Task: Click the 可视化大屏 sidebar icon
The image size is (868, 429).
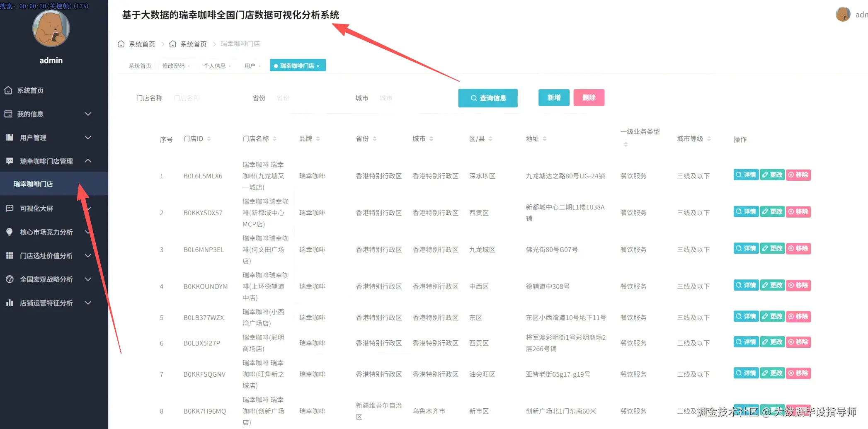Action: [10, 208]
